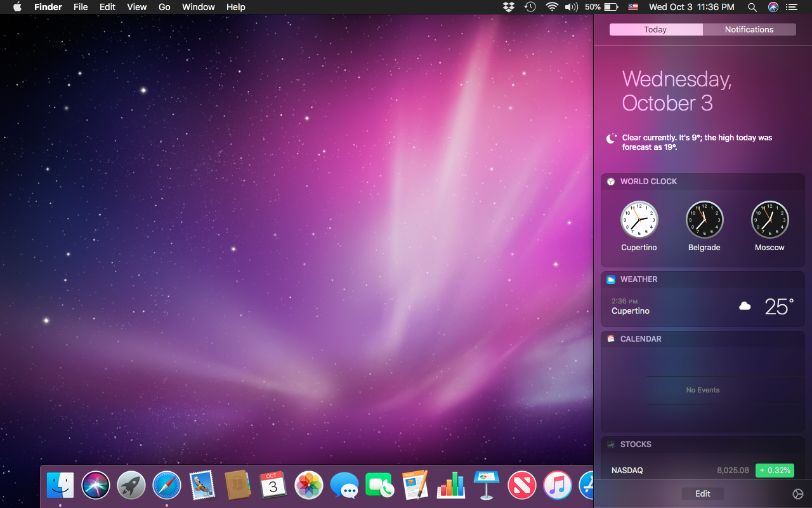
Task: Click the battery 50% indicator
Action: (601, 7)
